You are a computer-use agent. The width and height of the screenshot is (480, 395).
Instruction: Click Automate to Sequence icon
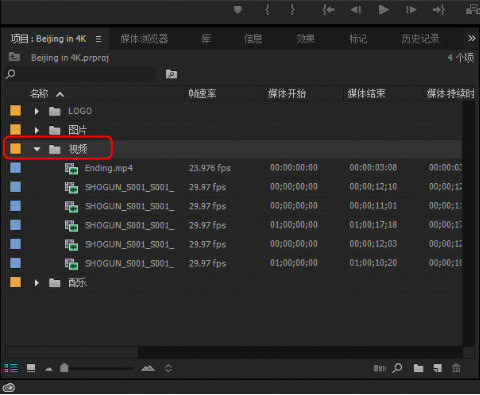click(380, 368)
